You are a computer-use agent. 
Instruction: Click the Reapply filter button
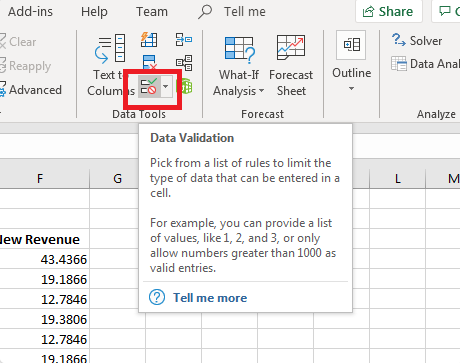point(25,66)
